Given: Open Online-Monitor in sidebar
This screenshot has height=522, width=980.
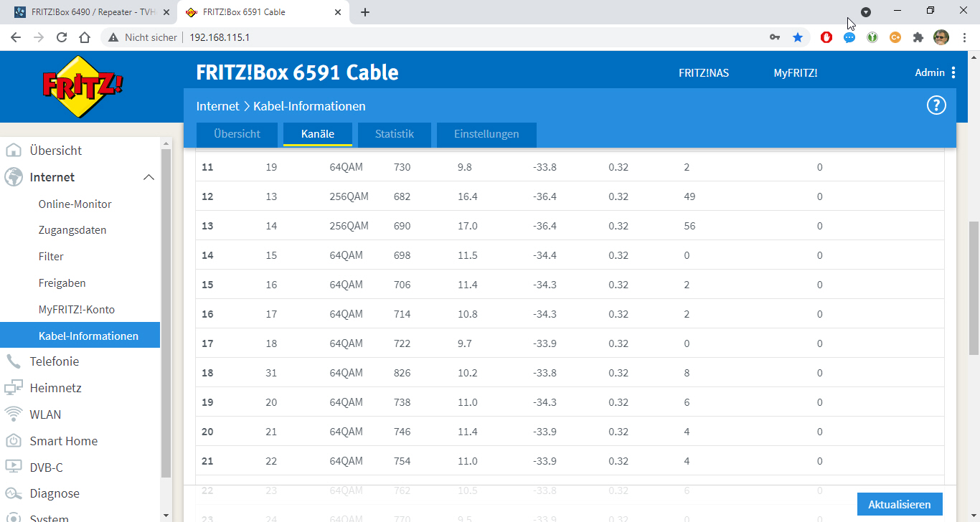Looking at the screenshot, I should coord(75,204).
